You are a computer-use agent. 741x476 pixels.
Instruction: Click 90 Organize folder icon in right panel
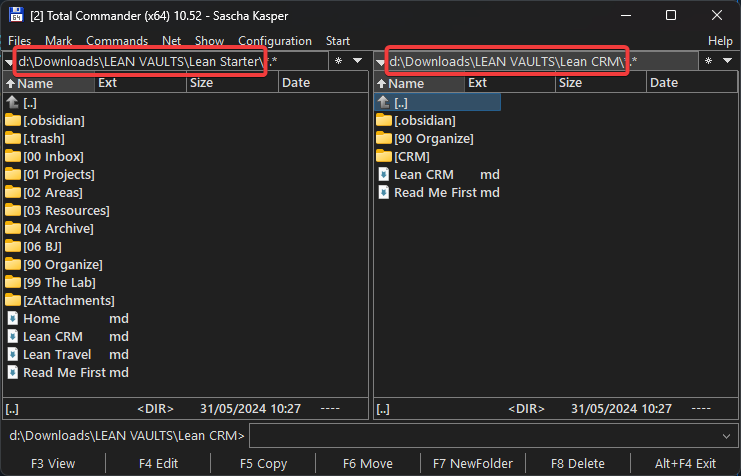(384, 138)
